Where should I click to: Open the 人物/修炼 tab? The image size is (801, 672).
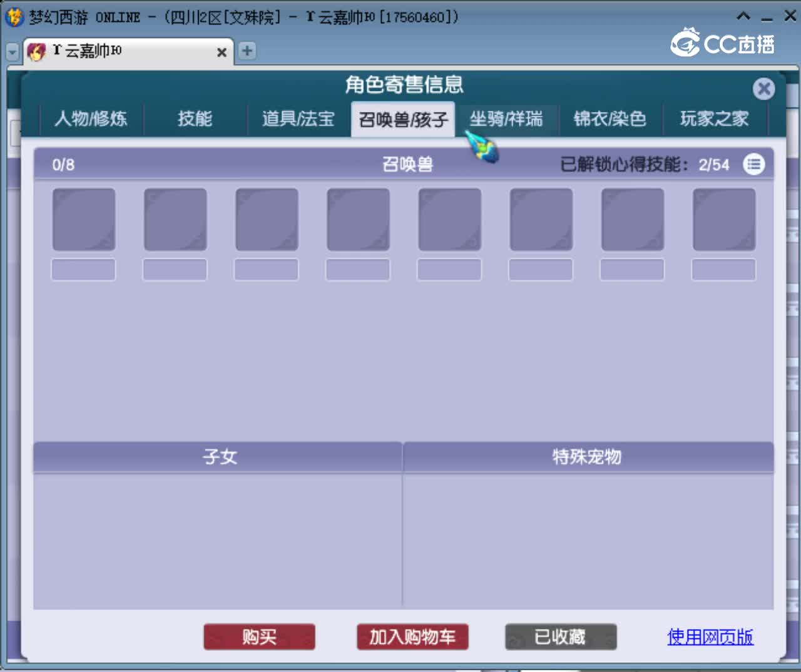pyautogui.click(x=91, y=119)
